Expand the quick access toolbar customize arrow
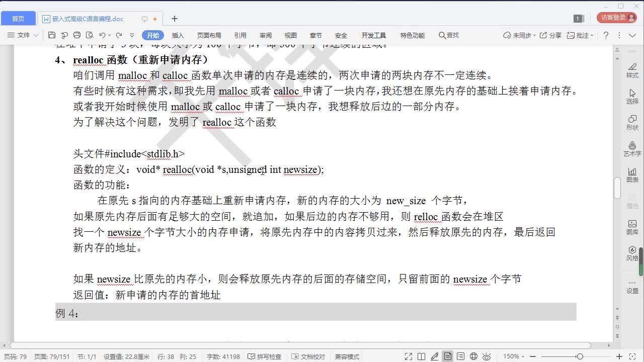This screenshot has width=644, height=362. (132, 35)
